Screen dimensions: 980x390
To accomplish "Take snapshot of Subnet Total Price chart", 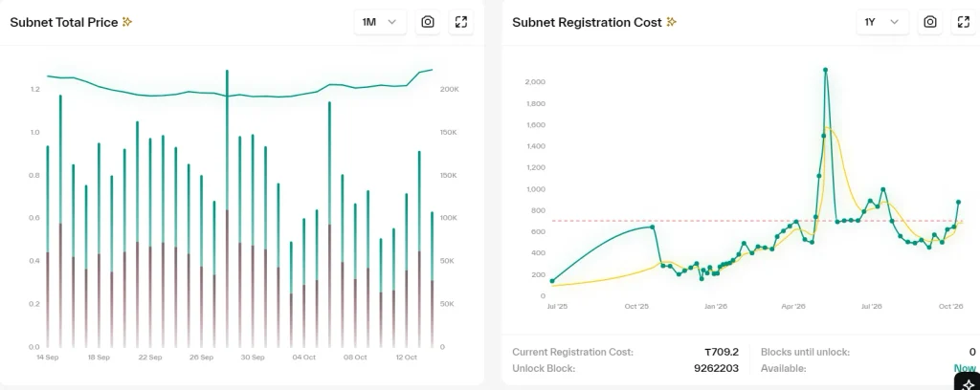I will (428, 22).
